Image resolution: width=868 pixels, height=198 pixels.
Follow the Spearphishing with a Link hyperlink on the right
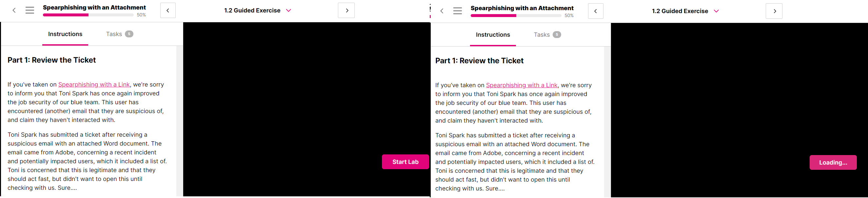[522, 85]
